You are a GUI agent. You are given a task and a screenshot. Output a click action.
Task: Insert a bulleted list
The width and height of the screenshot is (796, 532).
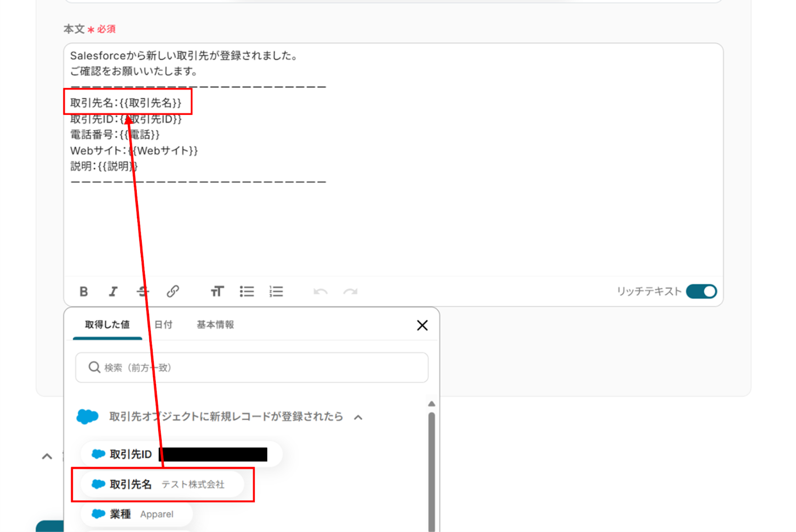(x=247, y=291)
